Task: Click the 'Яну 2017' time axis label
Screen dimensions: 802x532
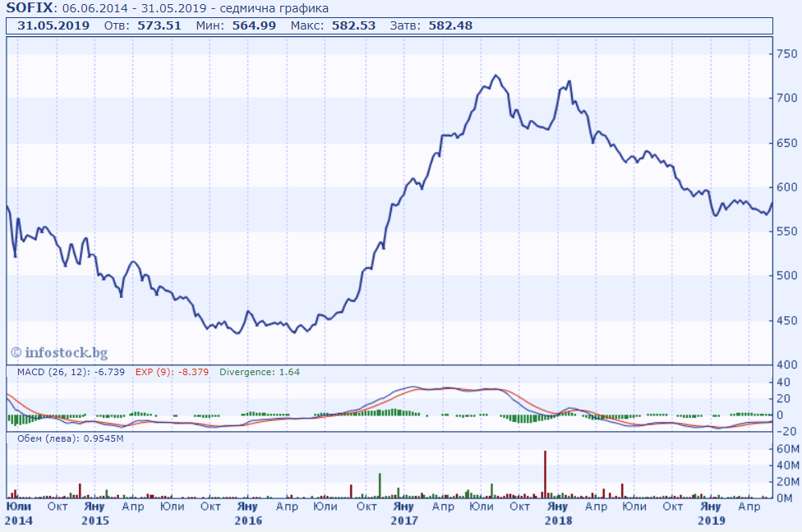Action: coord(404,514)
